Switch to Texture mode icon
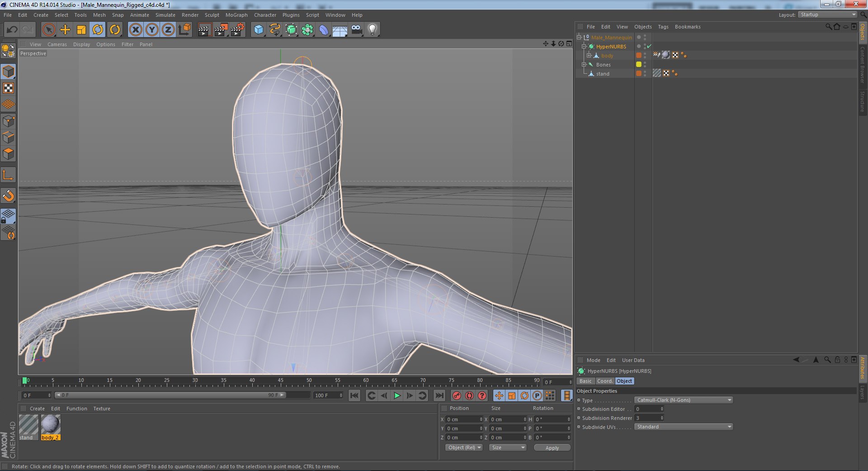The width and height of the screenshot is (868, 471). coord(8,88)
